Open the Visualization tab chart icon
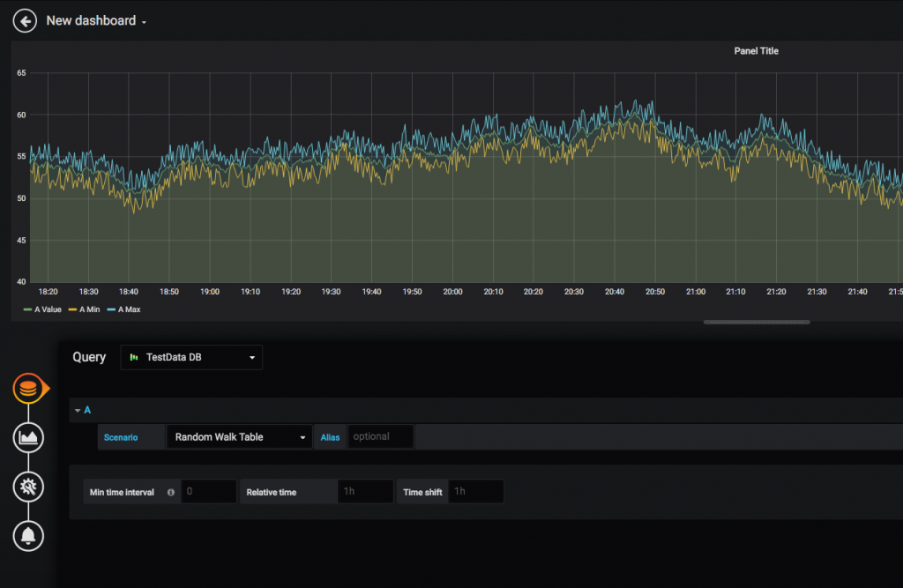 pos(28,437)
